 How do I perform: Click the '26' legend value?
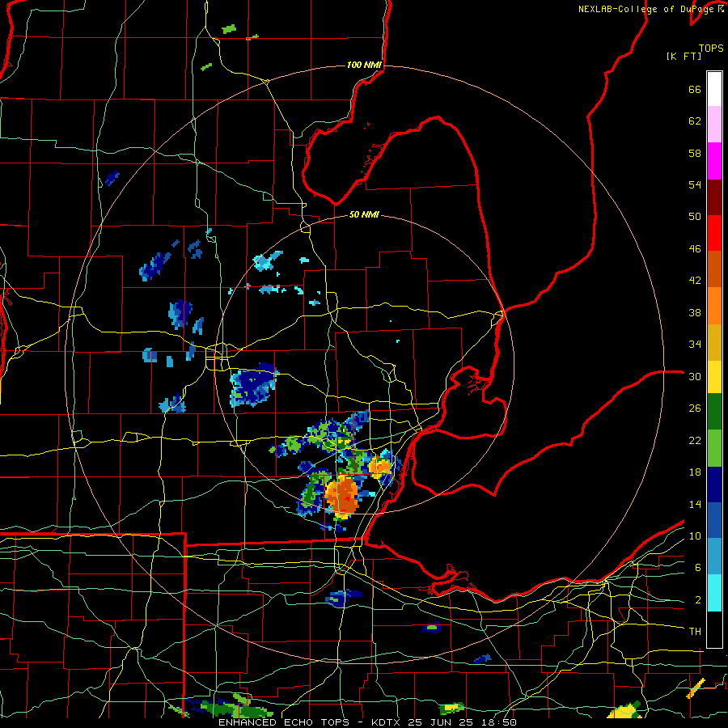click(695, 408)
